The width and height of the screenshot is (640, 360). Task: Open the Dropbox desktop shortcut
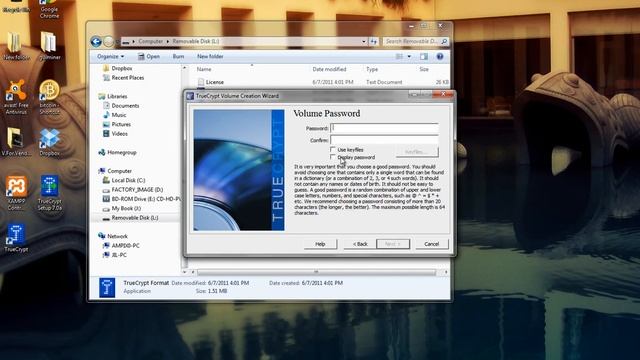[49, 142]
